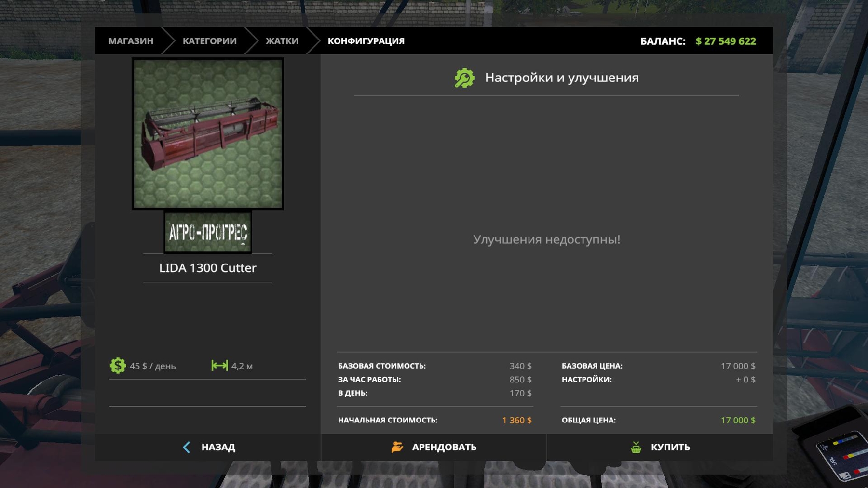This screenshot has width=868, height=488.
Task: Rent the cutter with АРЕНДОВАТЬ
Action: [444, 447]
